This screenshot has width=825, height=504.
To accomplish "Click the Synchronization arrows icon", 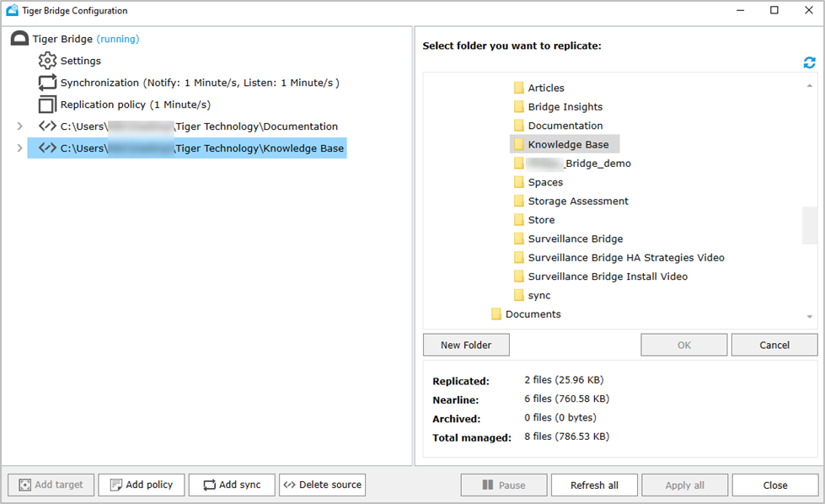I will coord(47,83).
